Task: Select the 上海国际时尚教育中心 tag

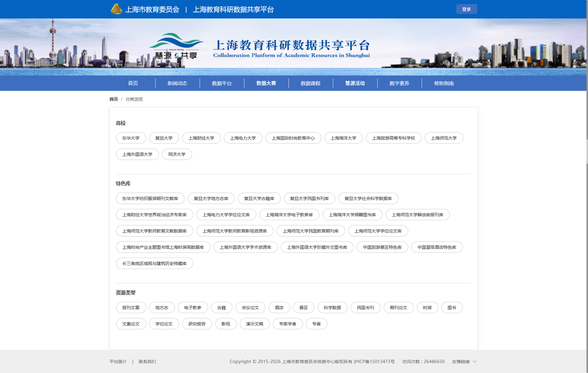Action: pyautogui.click(x=293, y=138)
